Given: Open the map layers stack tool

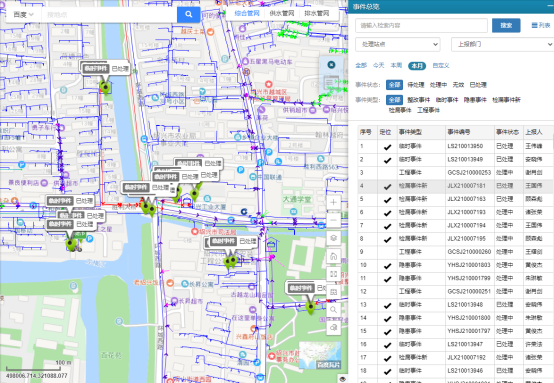Looking at the screenshot, I should [333, 238].
